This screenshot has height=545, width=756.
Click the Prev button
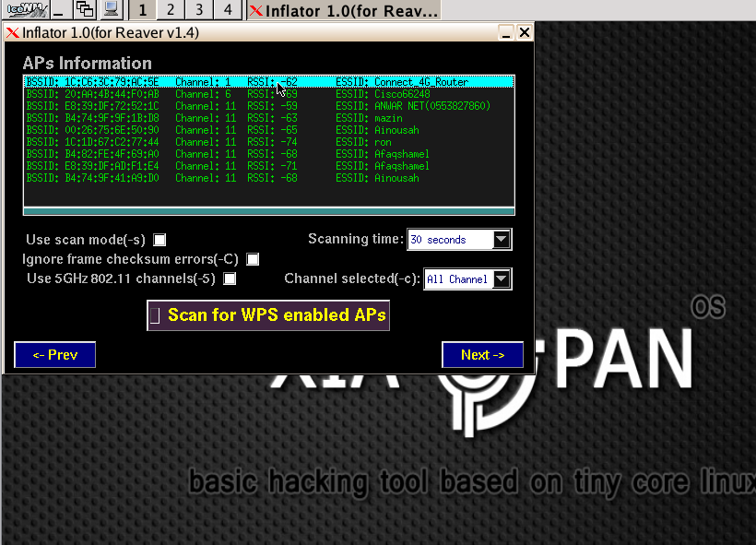(54, 354)
